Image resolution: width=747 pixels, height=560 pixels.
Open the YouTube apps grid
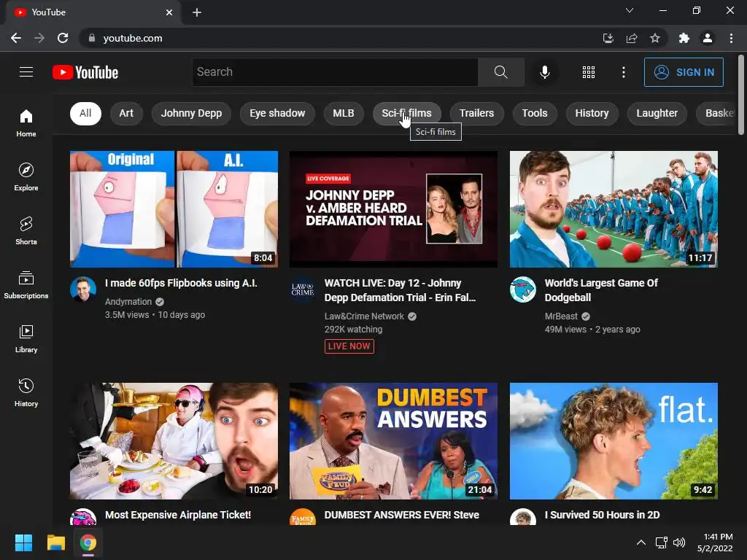[x=589, y=72]
